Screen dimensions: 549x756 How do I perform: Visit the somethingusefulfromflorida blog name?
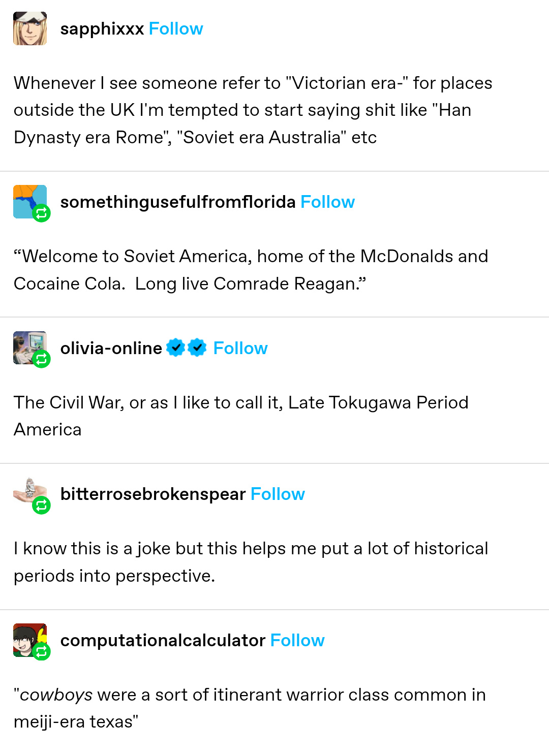point(177,202)
